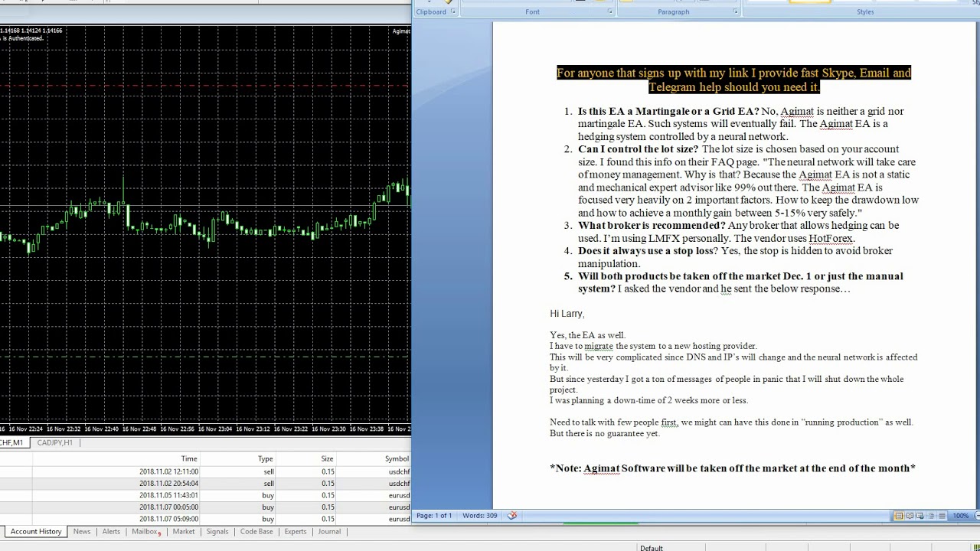Open News tab in MetaTrader terminal
Image resolution: width=980 pixels, height=551 pixels.
[x=82, y=532]
